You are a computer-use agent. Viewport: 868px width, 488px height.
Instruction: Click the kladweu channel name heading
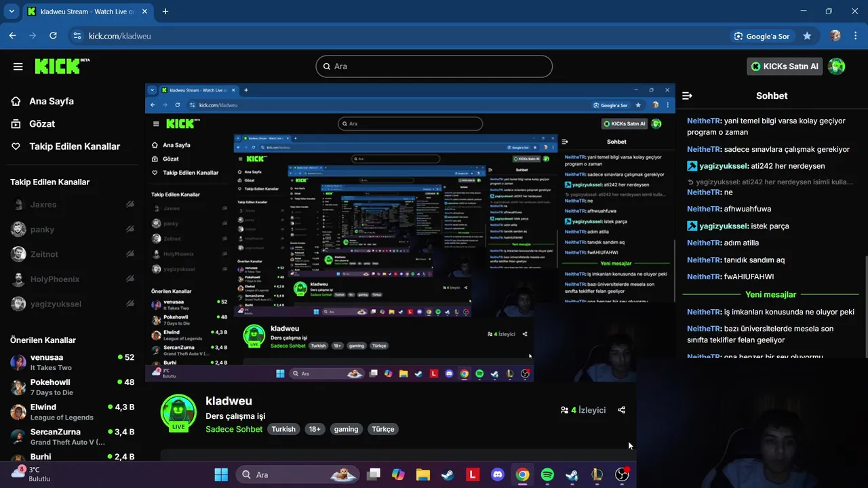click(x=229, y=401)
